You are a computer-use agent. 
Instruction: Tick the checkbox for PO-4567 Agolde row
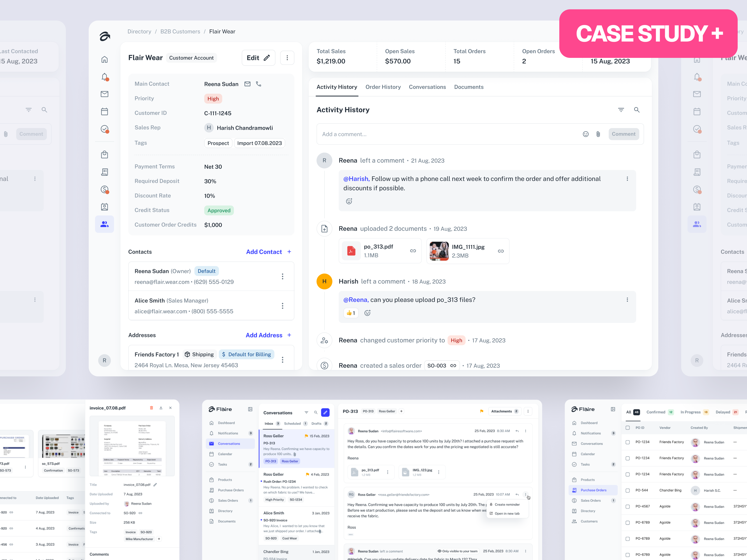click(x=627, y=507)
